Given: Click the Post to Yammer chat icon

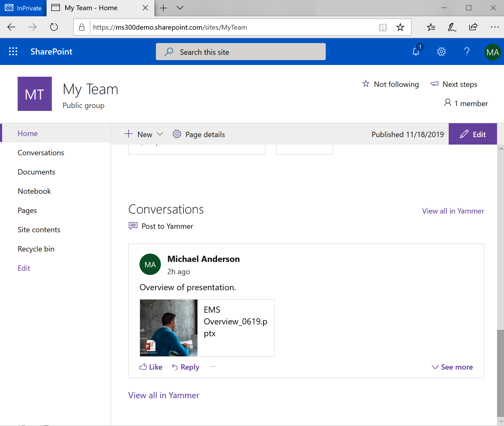Looking at the screenshot, I should point(133,226).
